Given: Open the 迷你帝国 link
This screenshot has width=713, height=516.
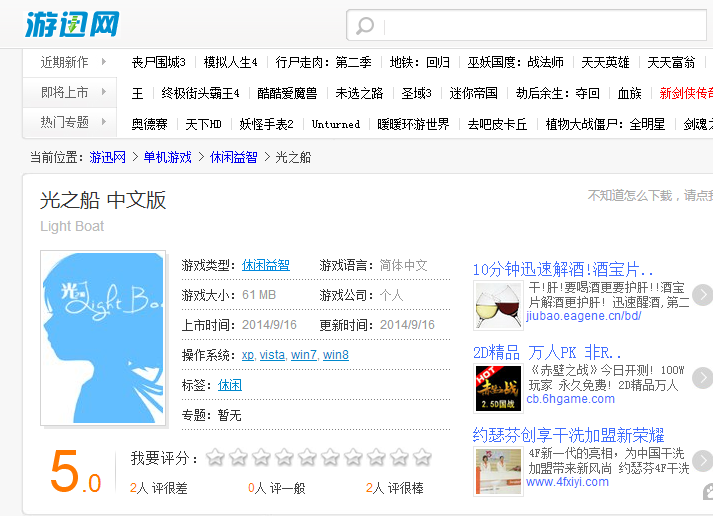Looking at the screenshot, I should tap(473, 93).
